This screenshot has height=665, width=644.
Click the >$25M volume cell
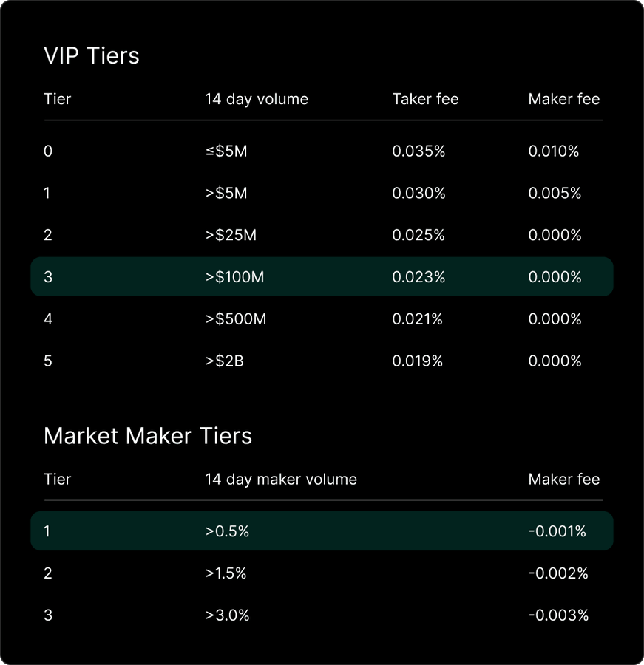(231, 236)
